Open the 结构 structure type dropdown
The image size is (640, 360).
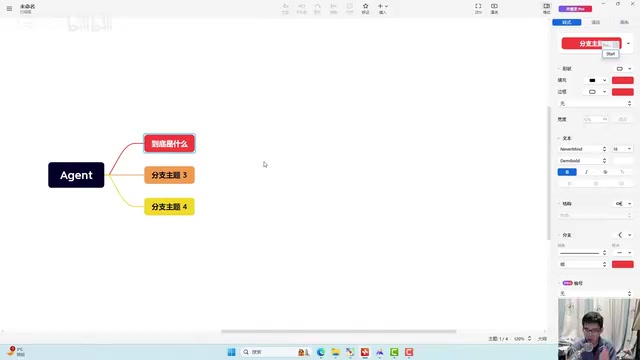coord(624,204)
